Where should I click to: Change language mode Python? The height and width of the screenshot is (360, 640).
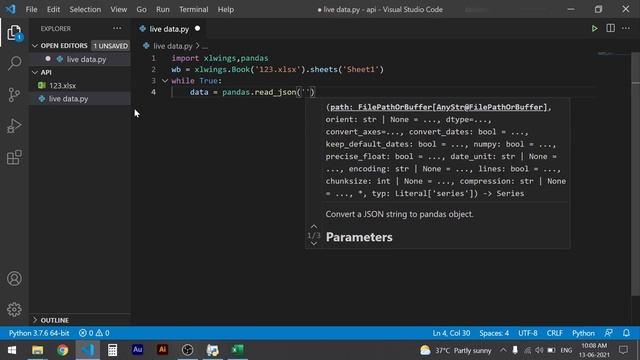pyautogui.click(x=583, y=333)
